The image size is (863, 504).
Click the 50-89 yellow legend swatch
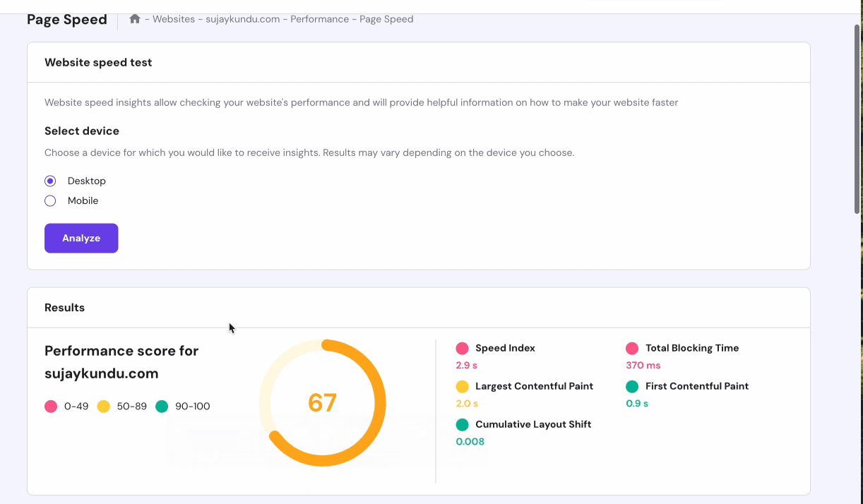(103, 406)
